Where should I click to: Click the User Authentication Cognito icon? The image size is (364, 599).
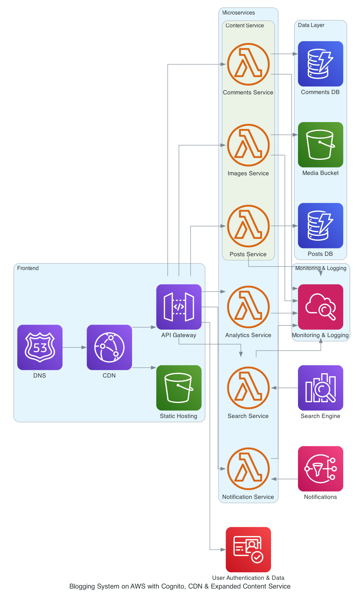pos(248,549)
